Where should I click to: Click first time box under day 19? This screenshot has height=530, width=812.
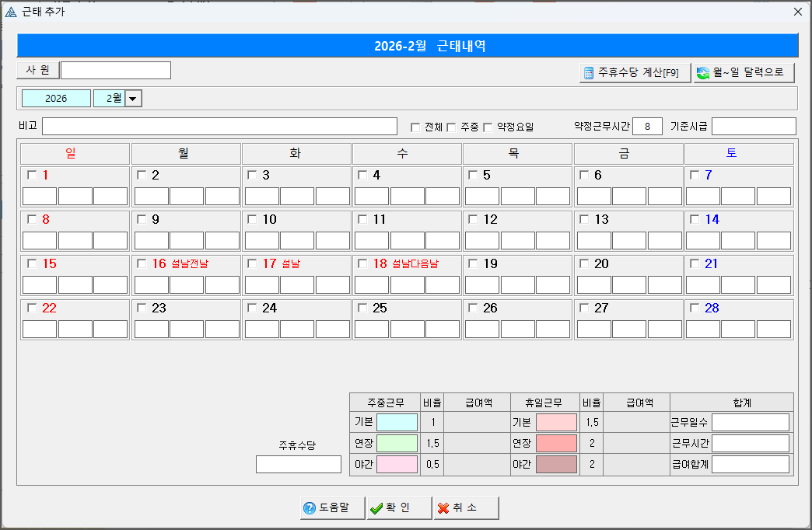point(482,285)
